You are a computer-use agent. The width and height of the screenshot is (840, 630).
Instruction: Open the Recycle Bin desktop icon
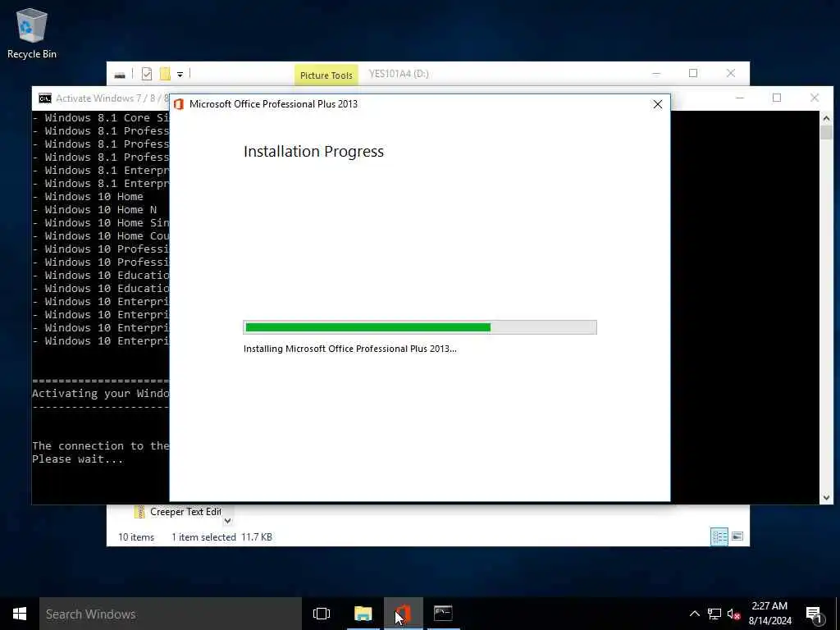[32, 33]
